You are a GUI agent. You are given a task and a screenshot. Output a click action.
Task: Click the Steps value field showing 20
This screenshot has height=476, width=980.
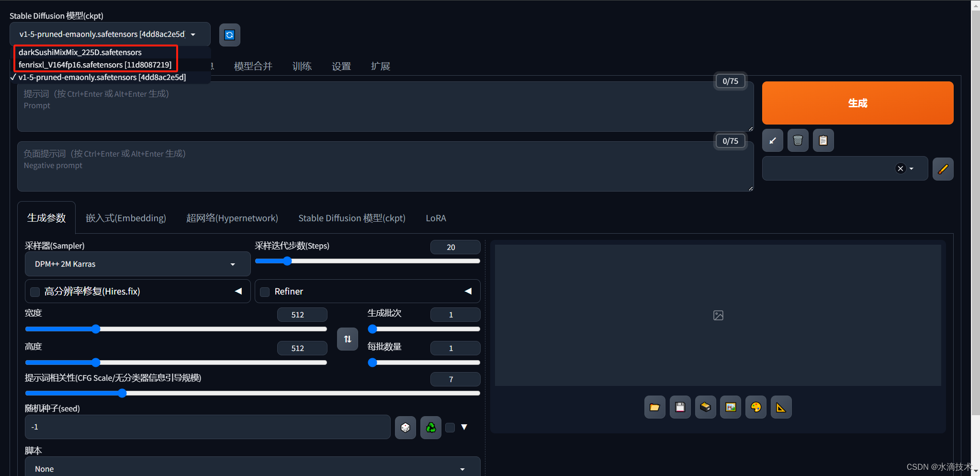pyautogui.click(x=455, y=247)
